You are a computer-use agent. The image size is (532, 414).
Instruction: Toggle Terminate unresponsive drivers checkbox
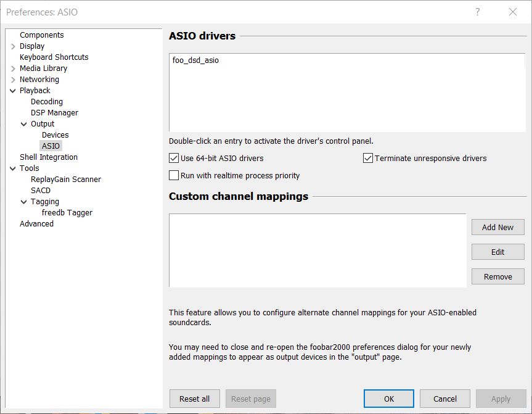(368, 159)
